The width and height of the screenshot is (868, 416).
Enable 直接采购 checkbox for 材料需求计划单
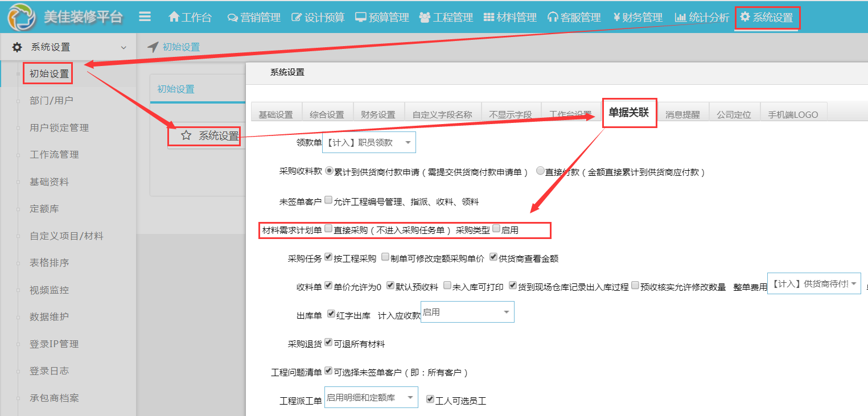pos(328,229)
